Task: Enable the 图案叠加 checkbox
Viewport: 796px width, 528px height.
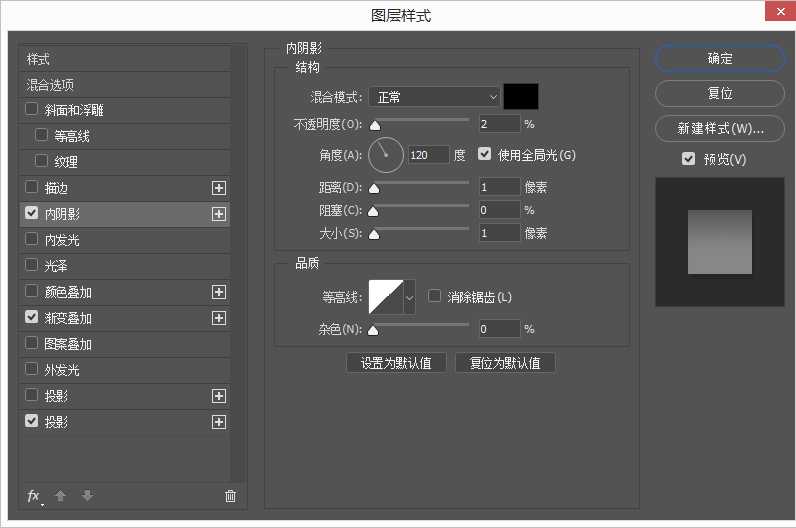Action: pyautogui.click(x=31, y=343)
